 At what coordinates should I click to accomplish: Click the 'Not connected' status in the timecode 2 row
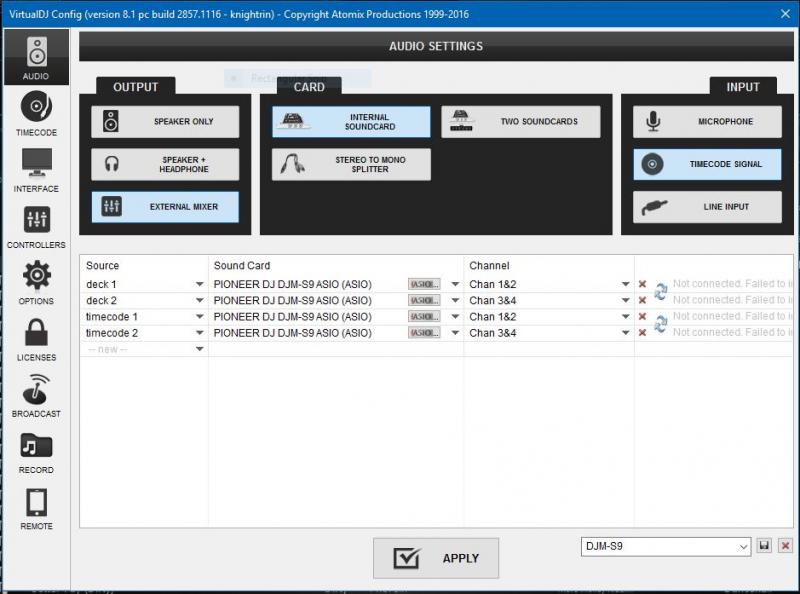point(733,332)
